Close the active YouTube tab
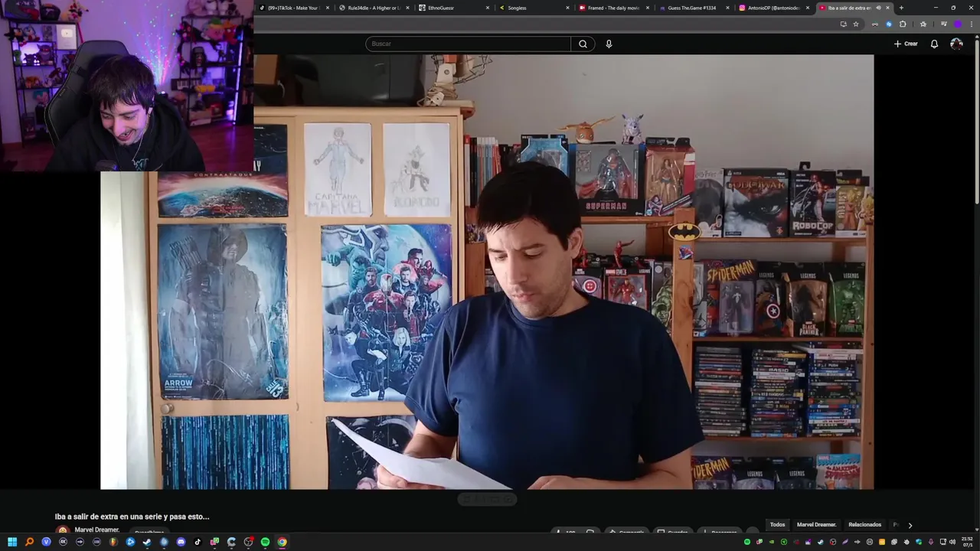980x551 pixels. click(x=887, y=8)
